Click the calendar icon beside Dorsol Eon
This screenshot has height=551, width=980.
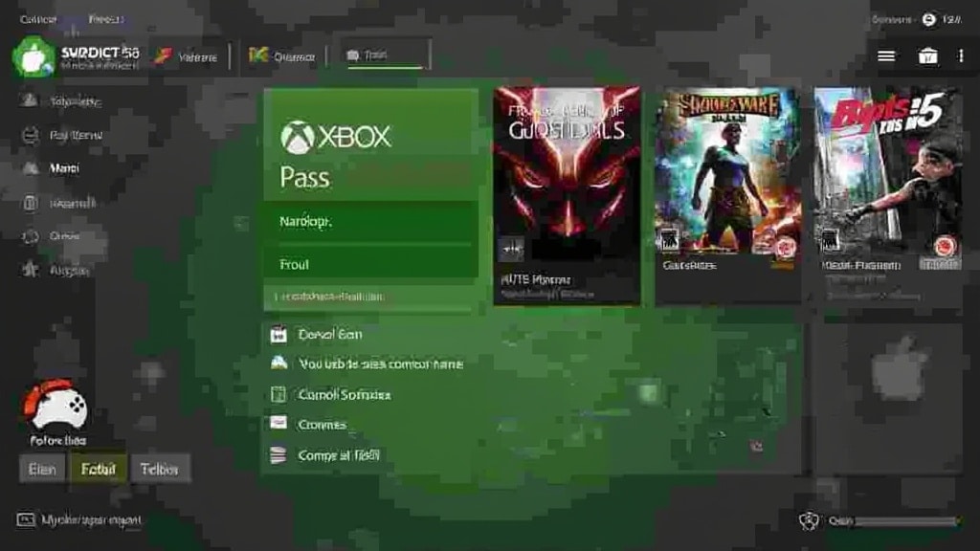coord(278,335)
